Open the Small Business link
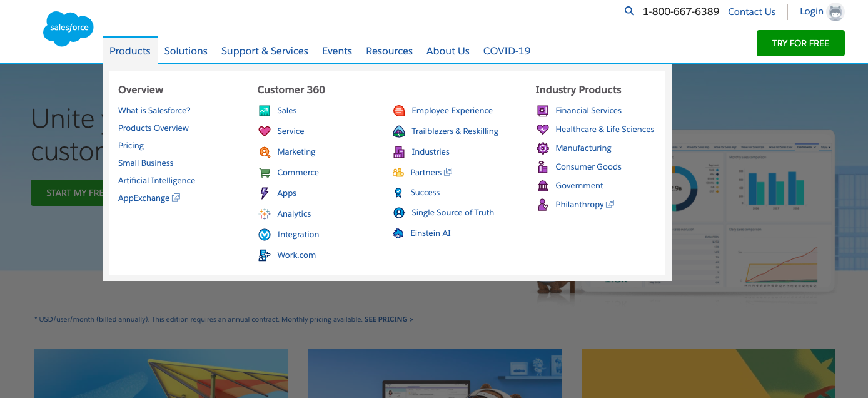Screen dimensions: 868x398 146,163
